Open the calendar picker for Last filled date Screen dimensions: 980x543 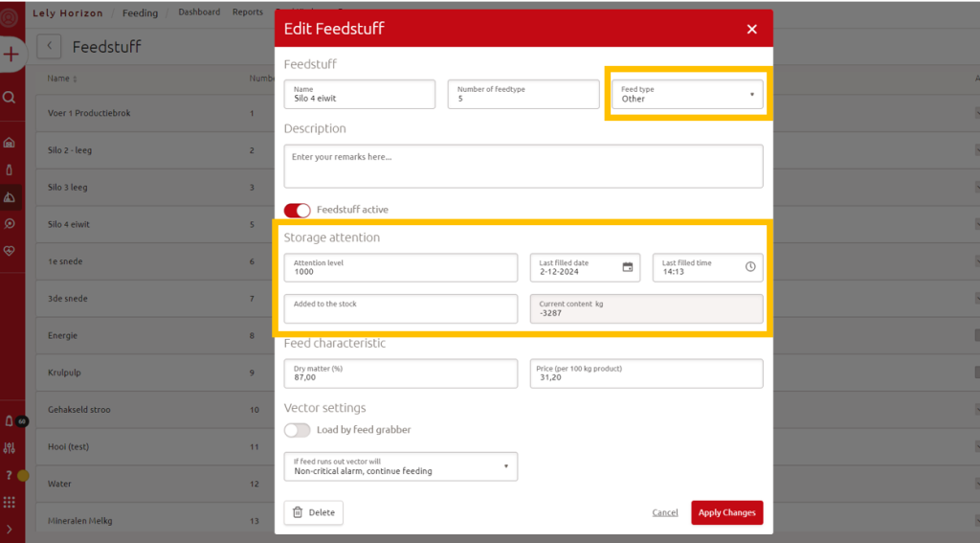(628, 267)
